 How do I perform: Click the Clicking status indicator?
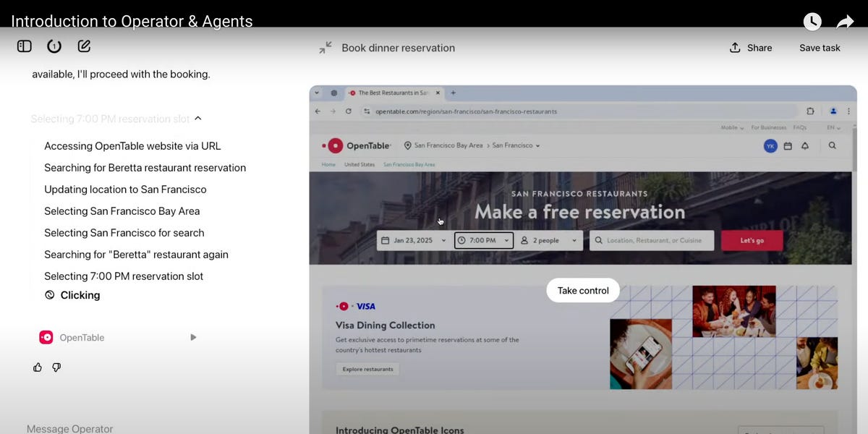tap(72, 295)
